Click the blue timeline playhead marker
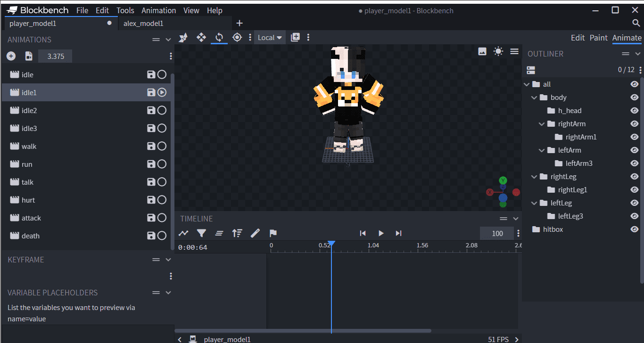This screenshot has width=644, height=343. click(x=331, y=244)
